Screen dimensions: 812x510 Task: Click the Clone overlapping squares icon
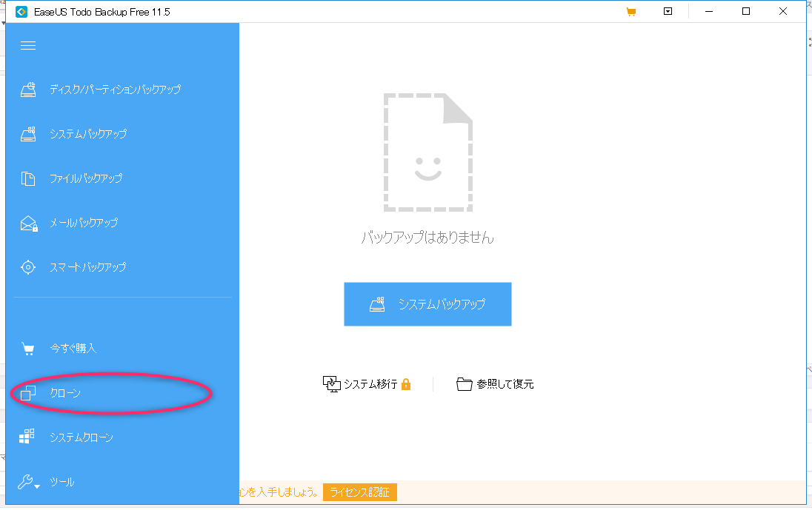[28, 394]
